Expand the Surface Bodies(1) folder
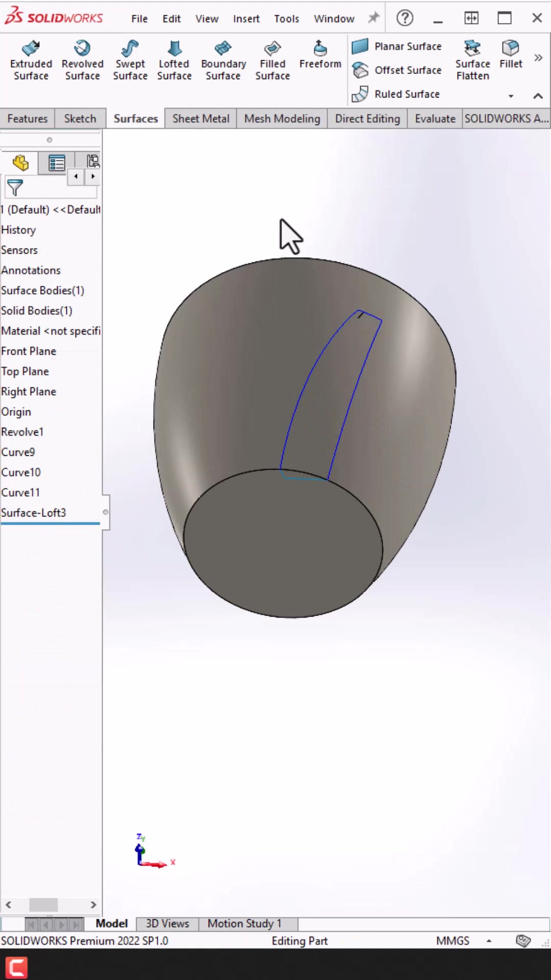The width and height of the screenshot is (551, 980). point(42,290)
